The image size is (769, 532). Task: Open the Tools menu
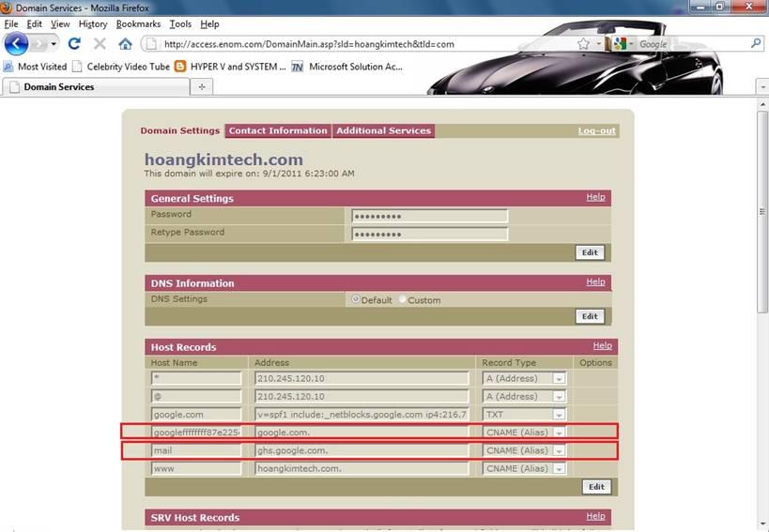tap(180, 24)
